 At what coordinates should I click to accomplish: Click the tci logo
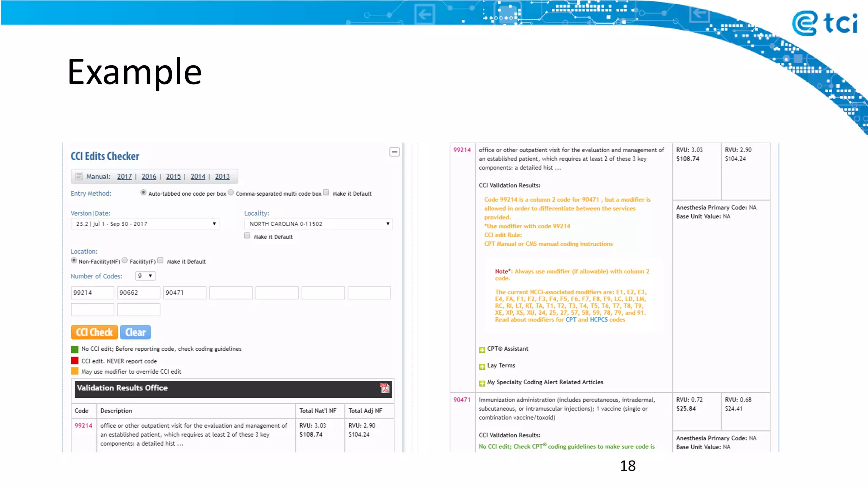coord(824,23)
